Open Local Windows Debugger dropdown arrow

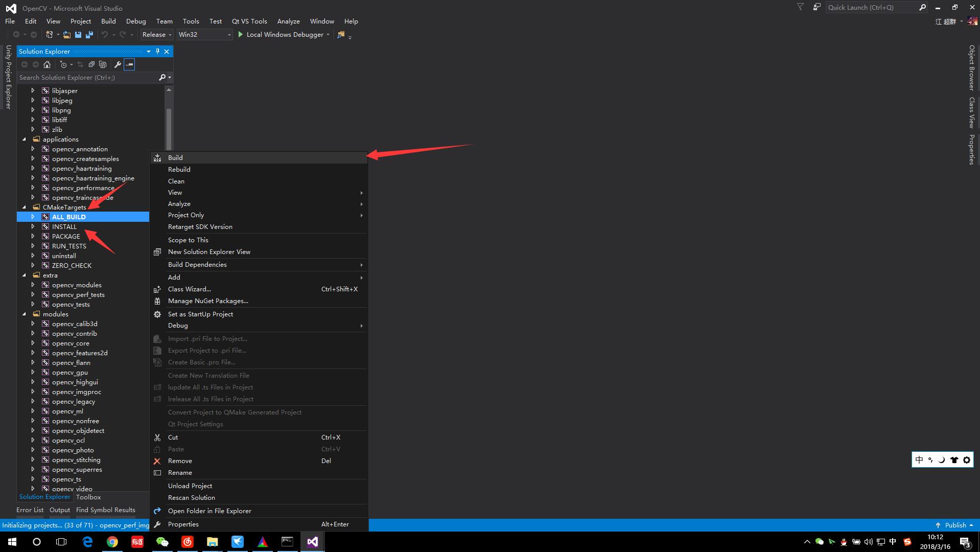[x=328, y=35]
